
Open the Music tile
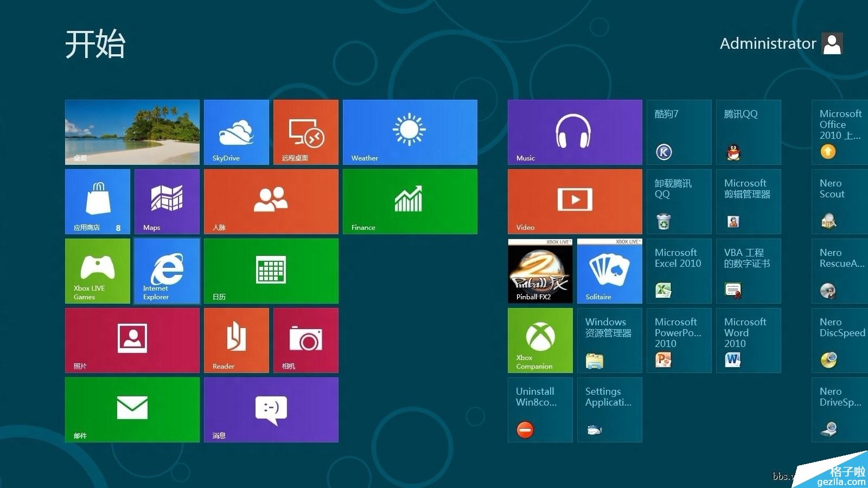(575, 132)
